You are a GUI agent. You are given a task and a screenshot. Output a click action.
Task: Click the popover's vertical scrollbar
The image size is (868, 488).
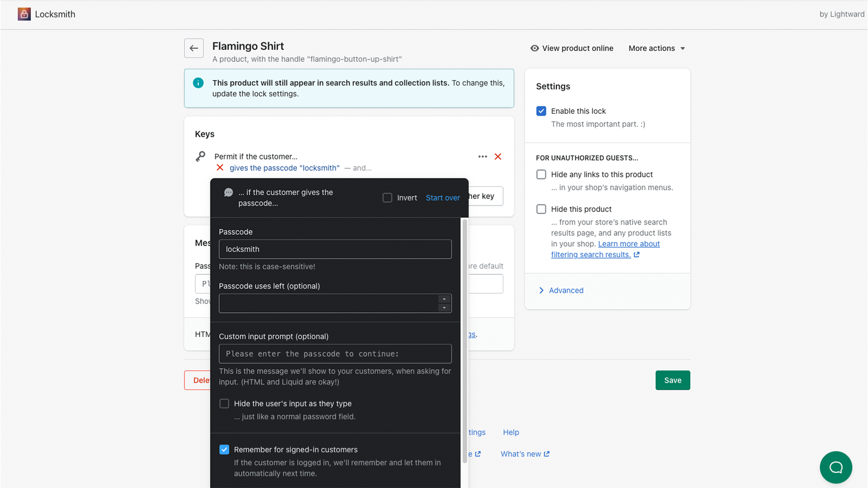464,342
